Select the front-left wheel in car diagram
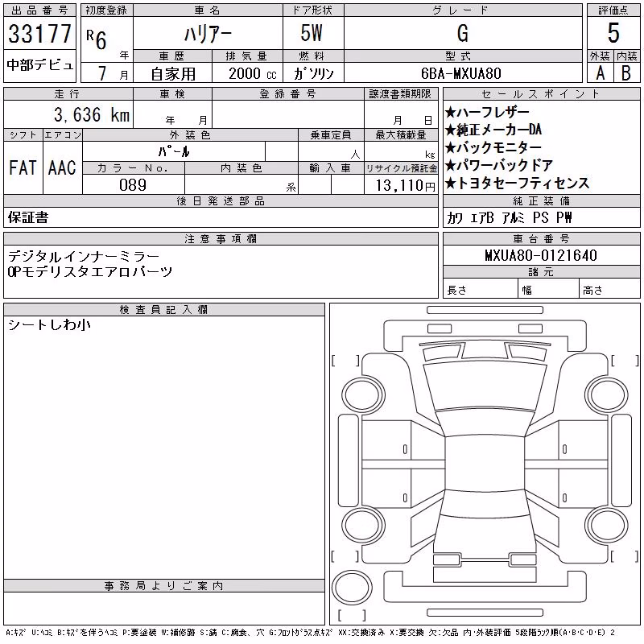644x644 pixels. [x=362, y=395]
